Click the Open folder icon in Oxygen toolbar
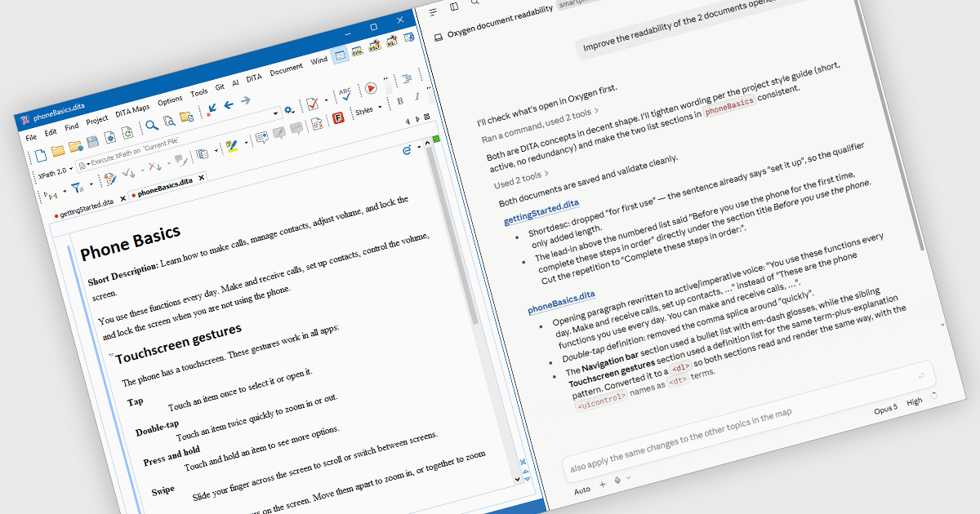Viewport: 980px width, 514px height. point(58,150)
